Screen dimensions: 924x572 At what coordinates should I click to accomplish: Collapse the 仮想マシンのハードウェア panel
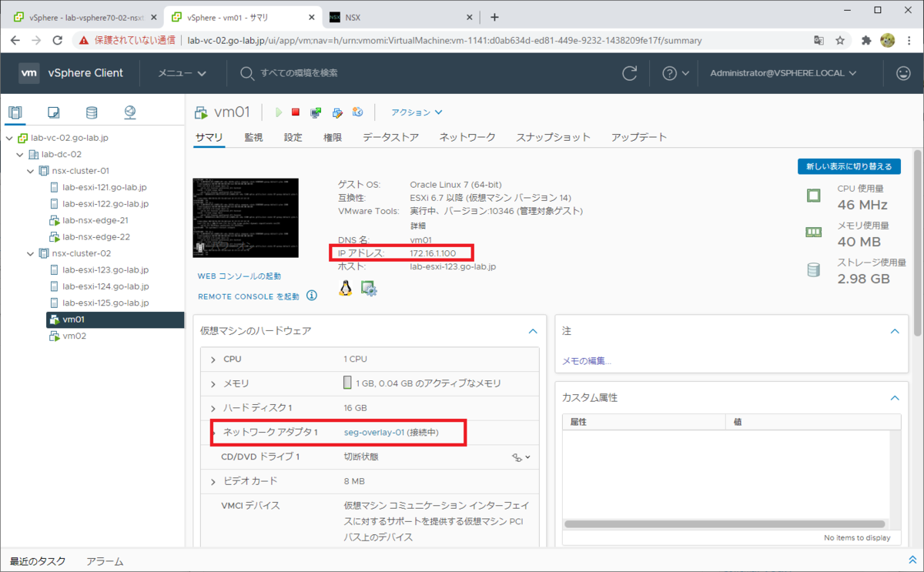pos(532,331)
